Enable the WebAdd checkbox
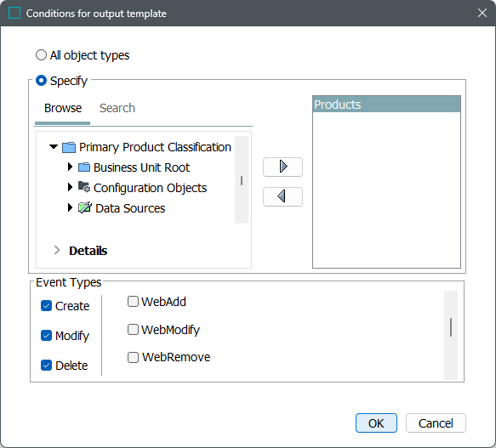This screenshot has width=496, height=448. [x=133, y=301]
